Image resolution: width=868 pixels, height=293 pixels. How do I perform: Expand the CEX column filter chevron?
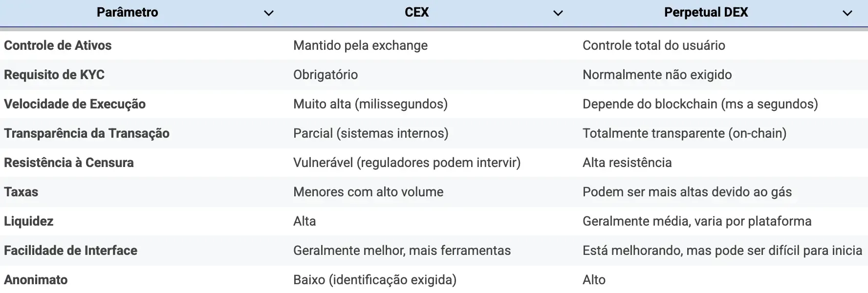pyautogui.click(x=558, y=12)
